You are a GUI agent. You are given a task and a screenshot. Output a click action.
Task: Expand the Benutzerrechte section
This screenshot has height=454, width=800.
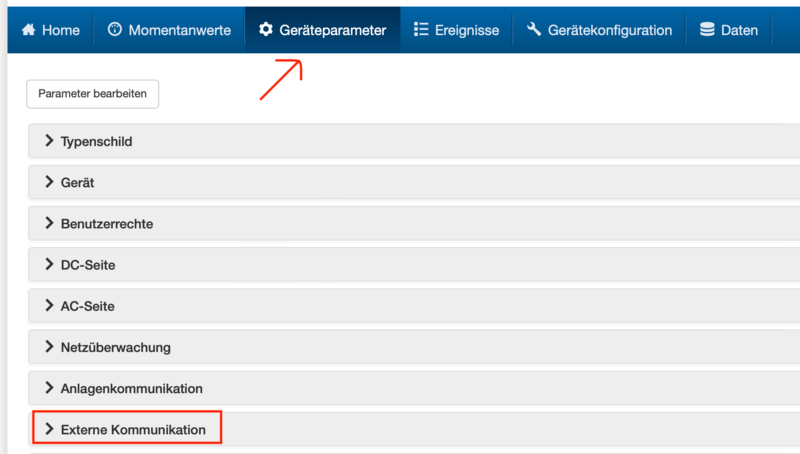pyautogui.click(x=106, y=224)
